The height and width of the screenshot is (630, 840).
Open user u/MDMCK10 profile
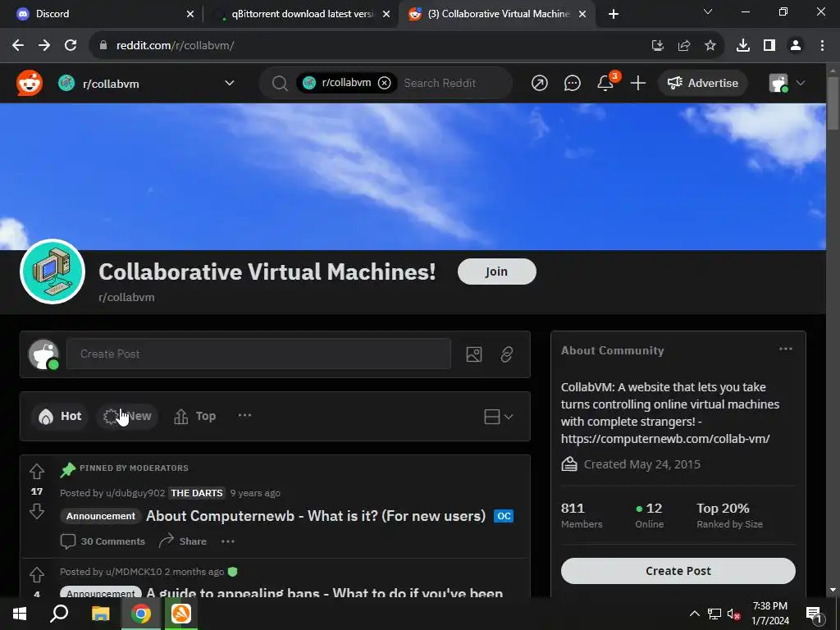pyautogui.click(x=134, y=572)
